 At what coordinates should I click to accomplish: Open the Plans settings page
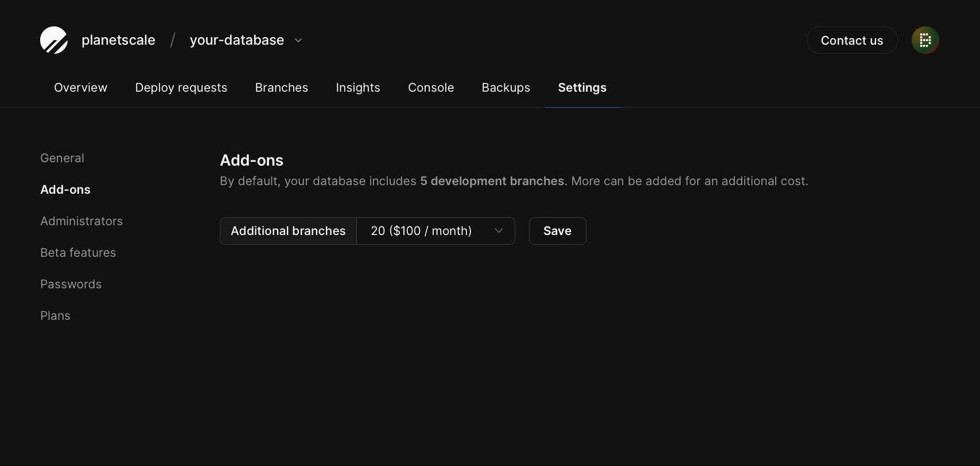[55, 316]
